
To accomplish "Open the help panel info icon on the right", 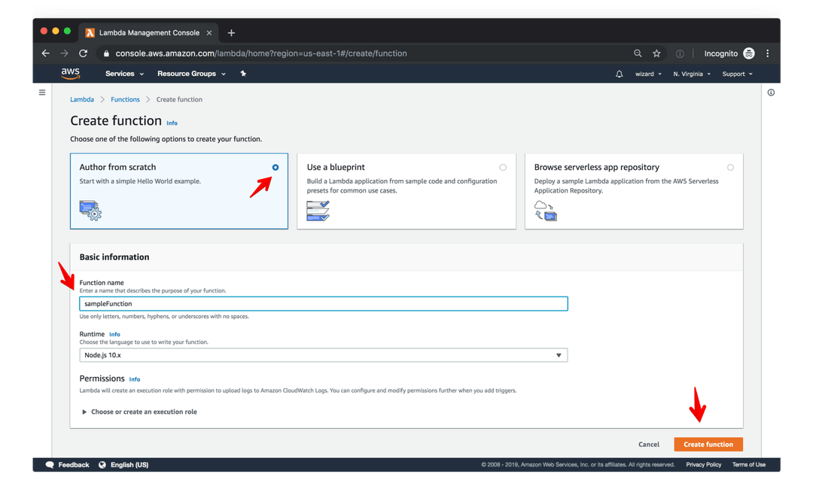I will tap(771, 92).
